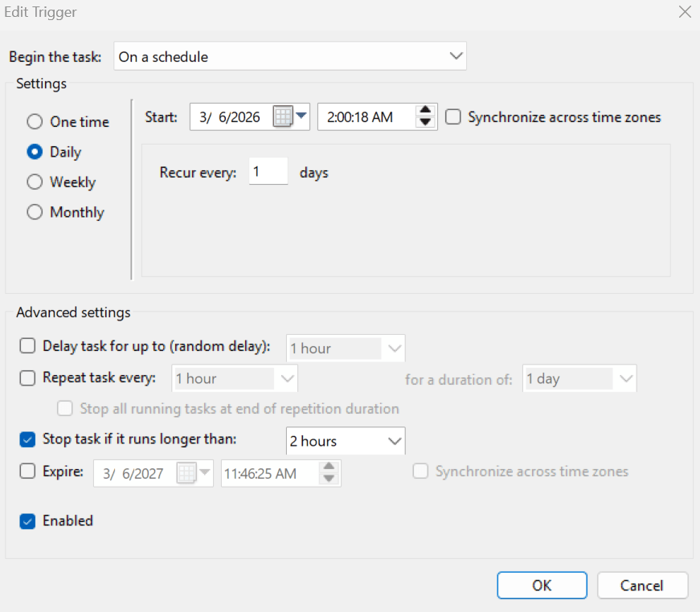Enable the random delay task option
The height and width of the screenshot is (612, 700).
tap(27, 348)
